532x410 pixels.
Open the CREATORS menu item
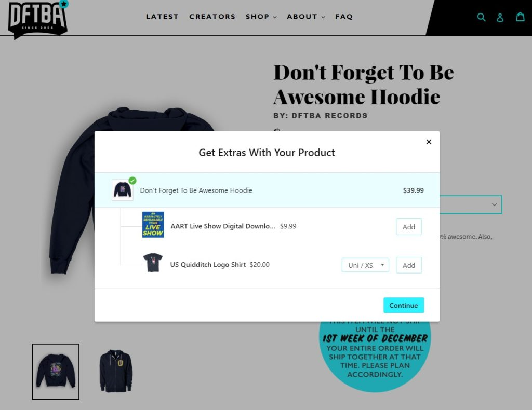coord(212,17)
